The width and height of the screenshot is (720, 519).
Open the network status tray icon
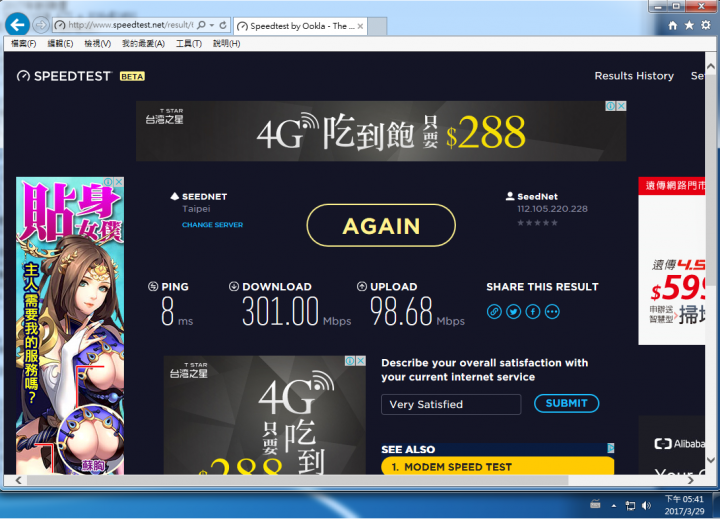[x=630, y=506]
